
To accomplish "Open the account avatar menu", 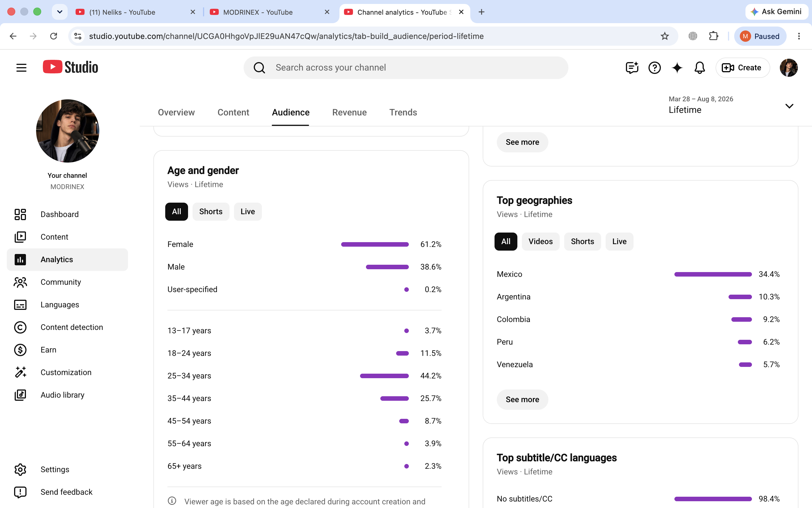I will 789,67.
